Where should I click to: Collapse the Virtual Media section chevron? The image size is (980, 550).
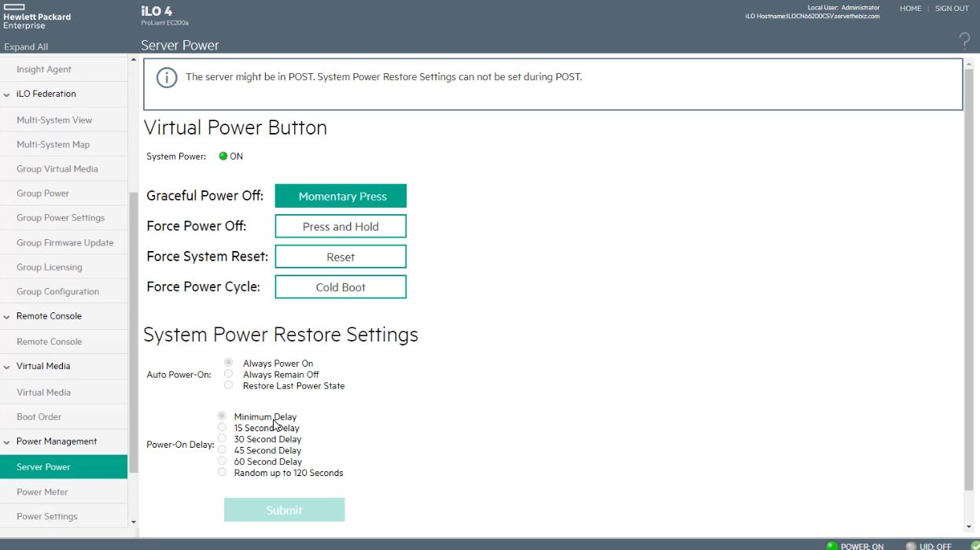tap(7, 367)
